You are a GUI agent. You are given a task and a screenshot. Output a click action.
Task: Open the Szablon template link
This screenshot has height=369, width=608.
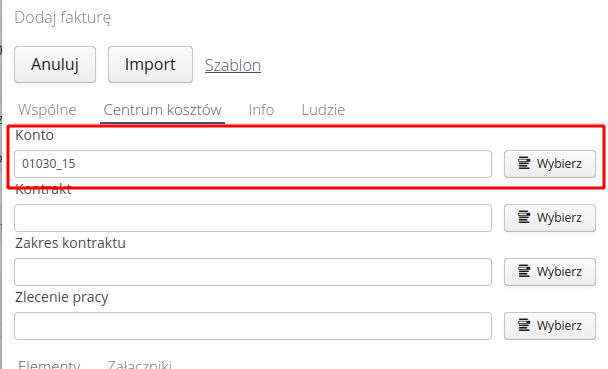tap(233, 65)
